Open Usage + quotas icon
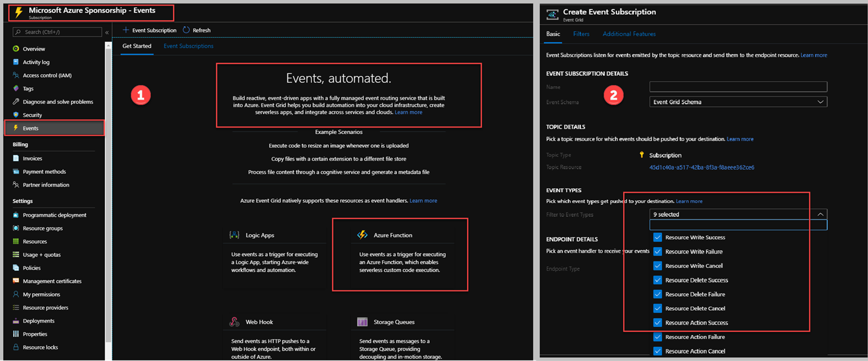This screenshot has height=361, width=868. click(x=16, y=254)
